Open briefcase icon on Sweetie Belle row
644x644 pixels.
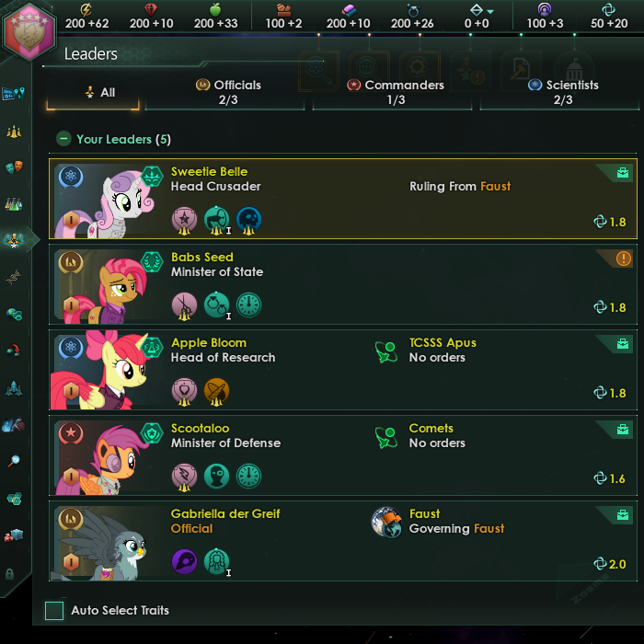click(x=623, y=173)
